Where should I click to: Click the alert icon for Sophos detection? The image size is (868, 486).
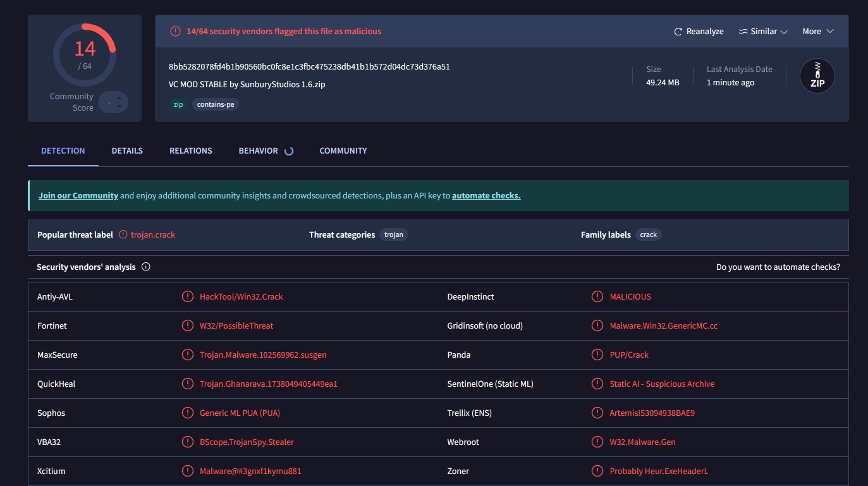tap(188, 413)
